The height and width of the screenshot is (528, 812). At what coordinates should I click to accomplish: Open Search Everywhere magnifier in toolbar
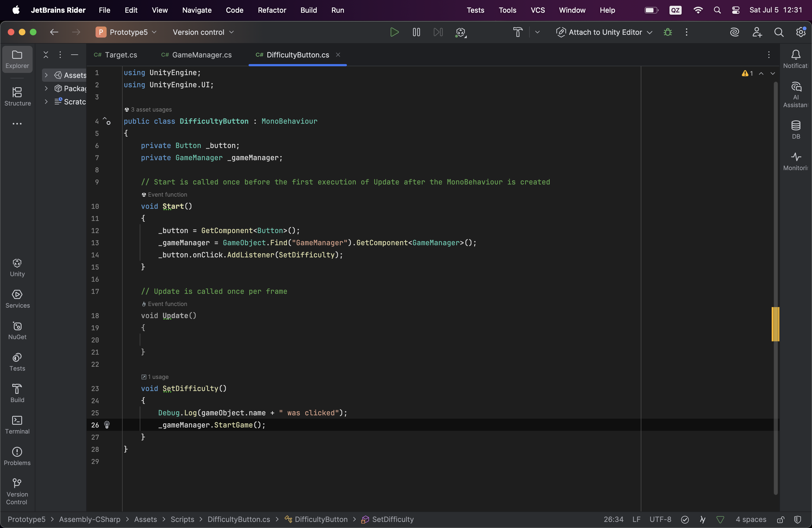779,32
